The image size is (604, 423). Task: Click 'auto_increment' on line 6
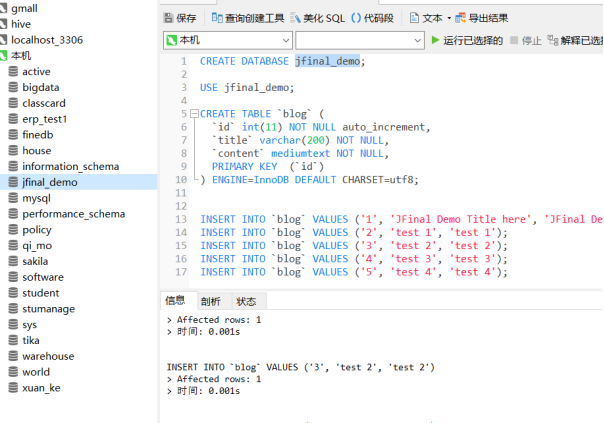[386, 127]
